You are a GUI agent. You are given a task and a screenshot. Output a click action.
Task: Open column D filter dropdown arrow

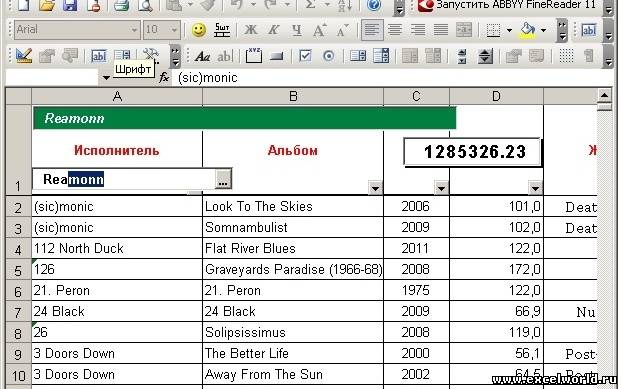(x=535, y=187)
